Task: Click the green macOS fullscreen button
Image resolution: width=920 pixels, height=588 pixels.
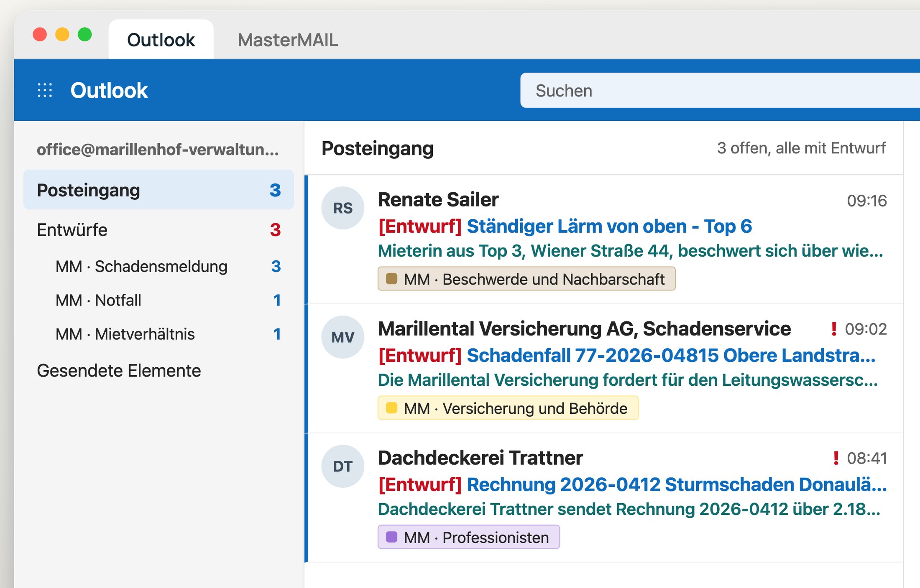Action: (x=85, y=34)
